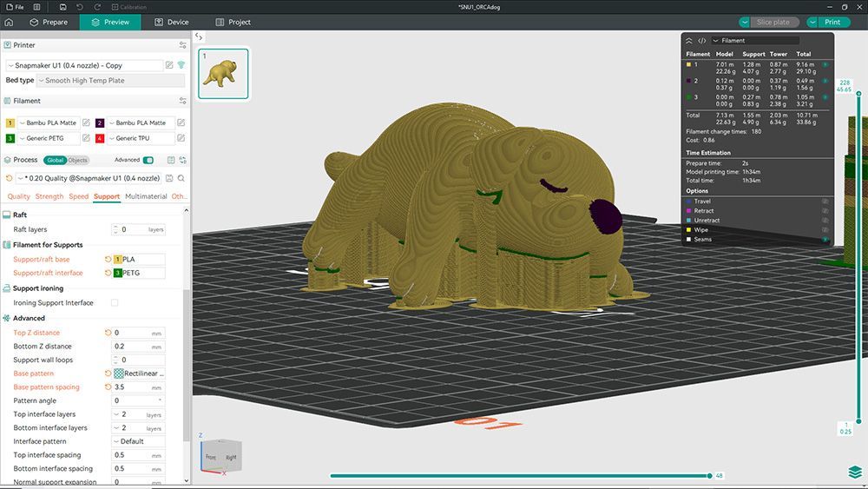Screen dimensions: 868x489
Task: Edit the Snapmaker U1 printer preset
Action: (169, 65)
